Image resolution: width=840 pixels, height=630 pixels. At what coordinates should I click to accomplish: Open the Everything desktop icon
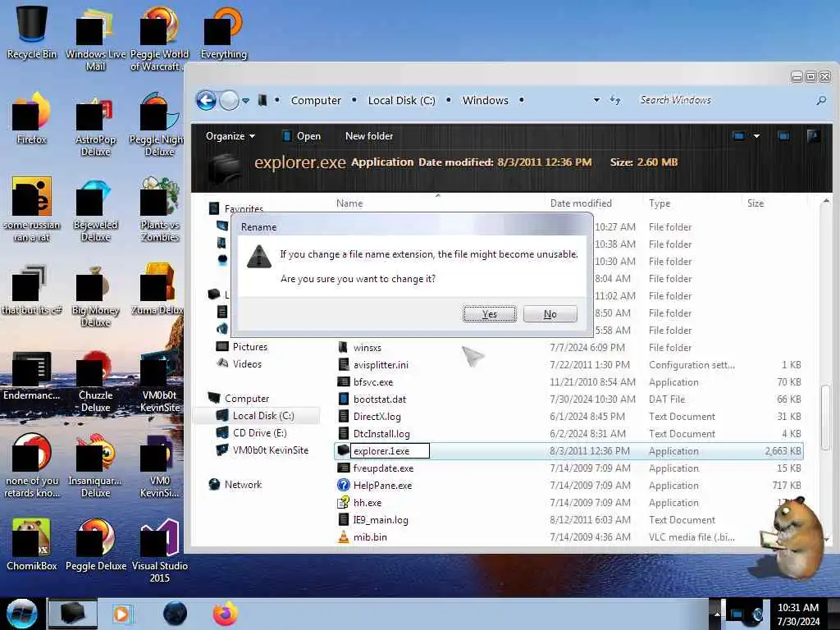point(223,32)
